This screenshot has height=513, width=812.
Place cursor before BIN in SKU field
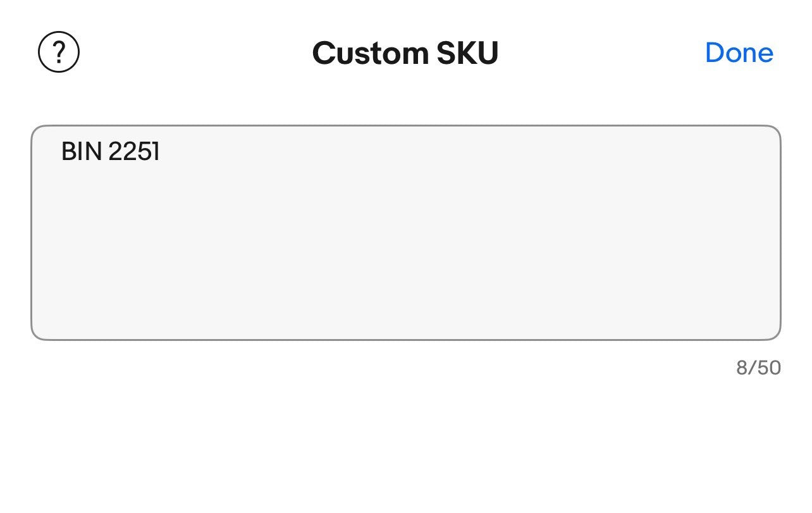(61, 152)
